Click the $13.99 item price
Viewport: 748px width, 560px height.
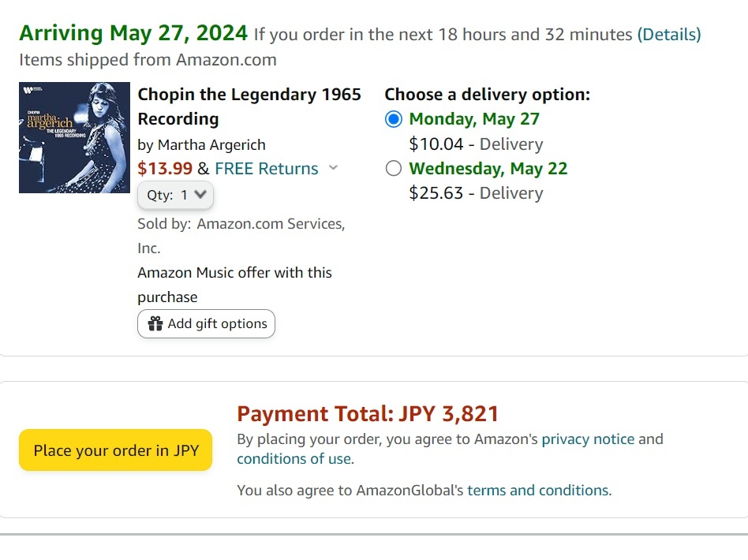click(x=165, y=168)
